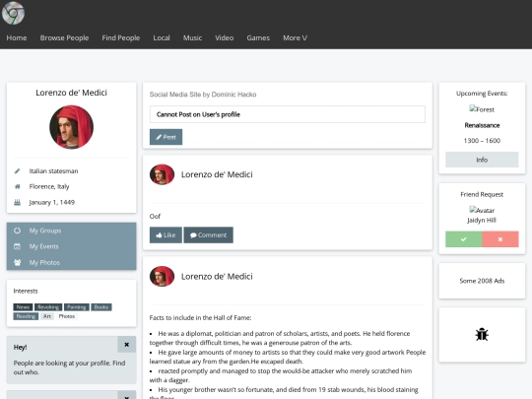532x399 pixels.
Task: Click the Post button
Action: coord(166,137)
